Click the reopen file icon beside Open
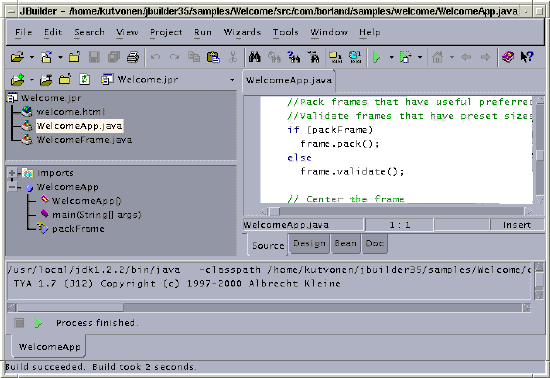This screenshot has width=550, height=378. click(46, 57)
